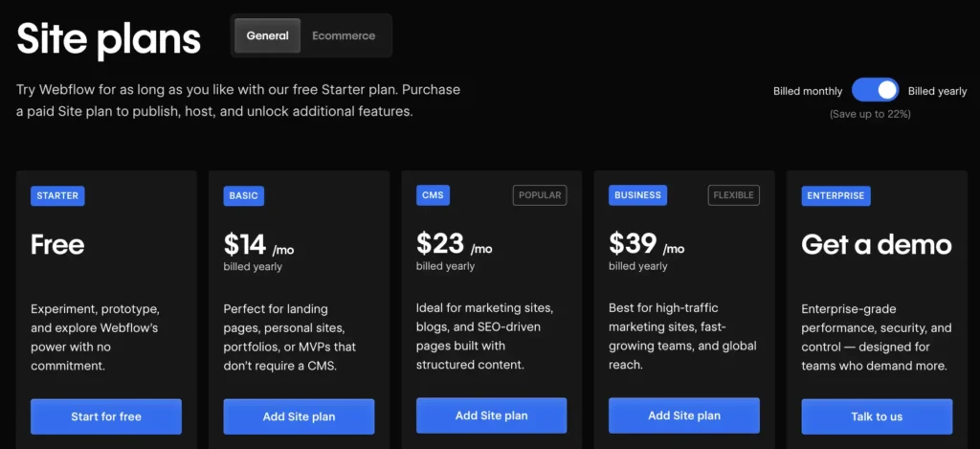
Task: Click the Save up to 22% note
Action: pyautogui.click(x=870, y=114)
